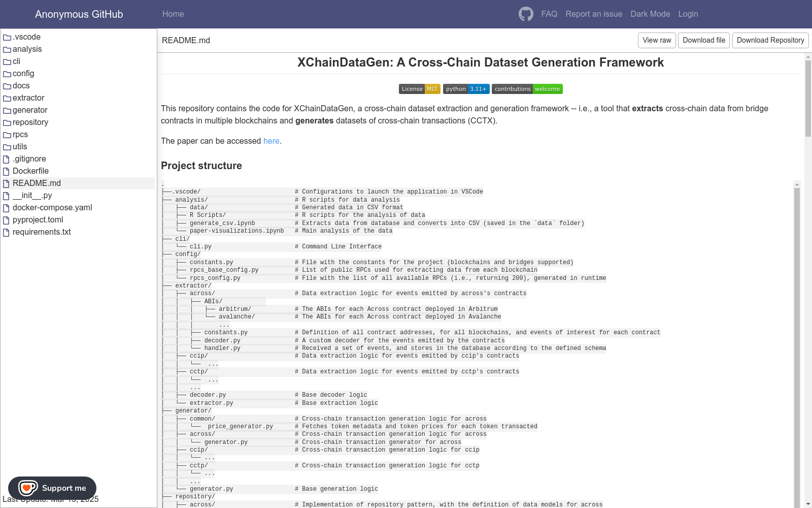Click the folder icon beside .vscode
Screen dimensions: 812x508
(7, 37)
